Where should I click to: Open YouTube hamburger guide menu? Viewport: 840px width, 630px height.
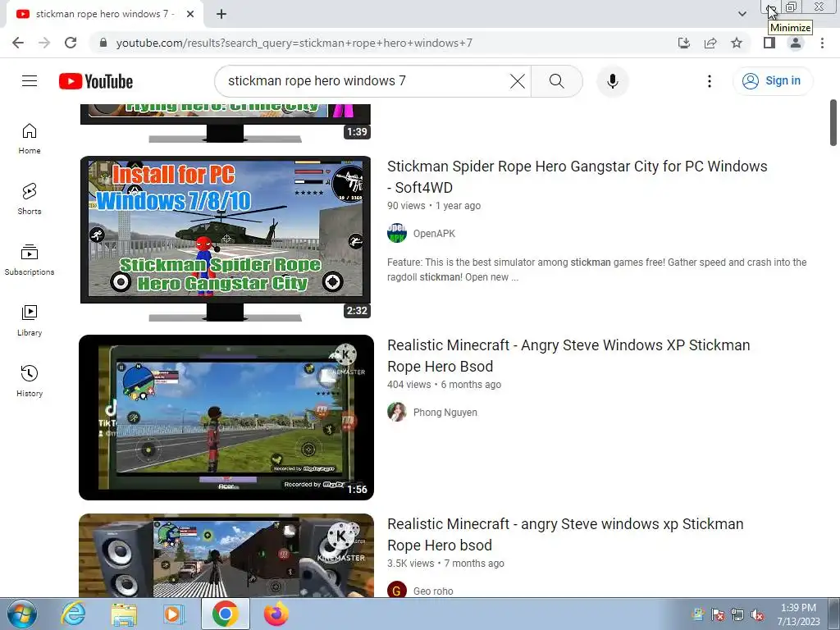[x=30, y=81]
